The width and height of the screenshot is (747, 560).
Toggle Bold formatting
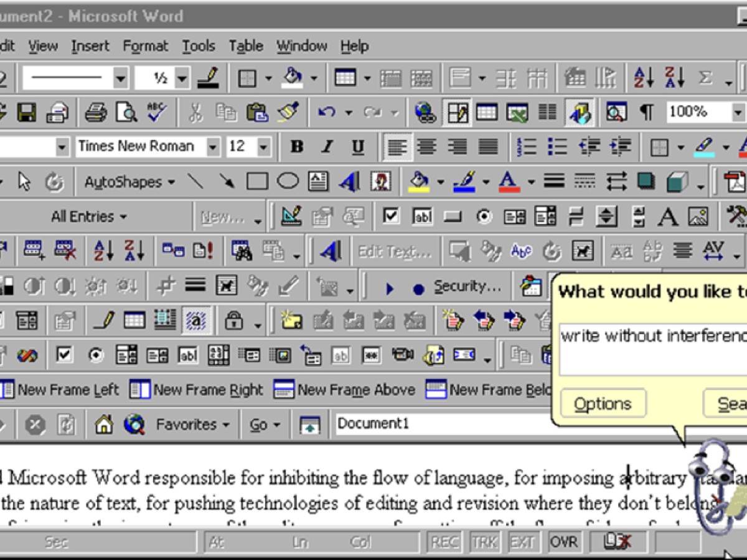coord(297,147)
